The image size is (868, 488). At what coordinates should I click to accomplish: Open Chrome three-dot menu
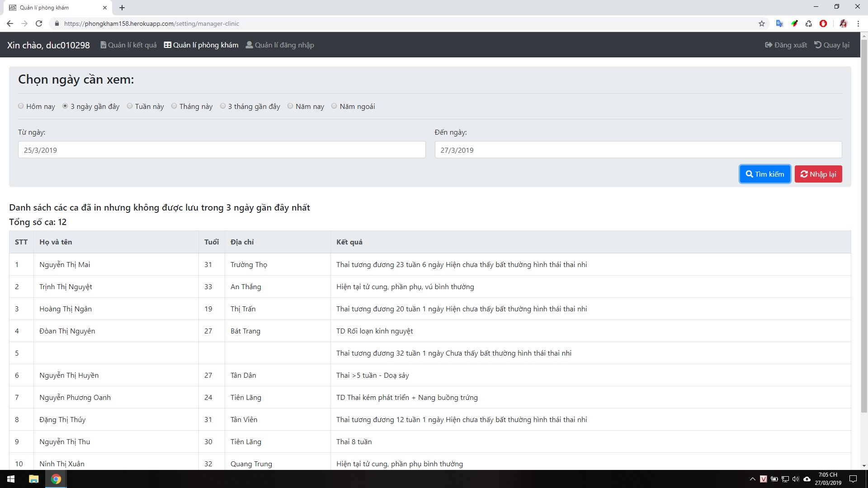[858, 23]
